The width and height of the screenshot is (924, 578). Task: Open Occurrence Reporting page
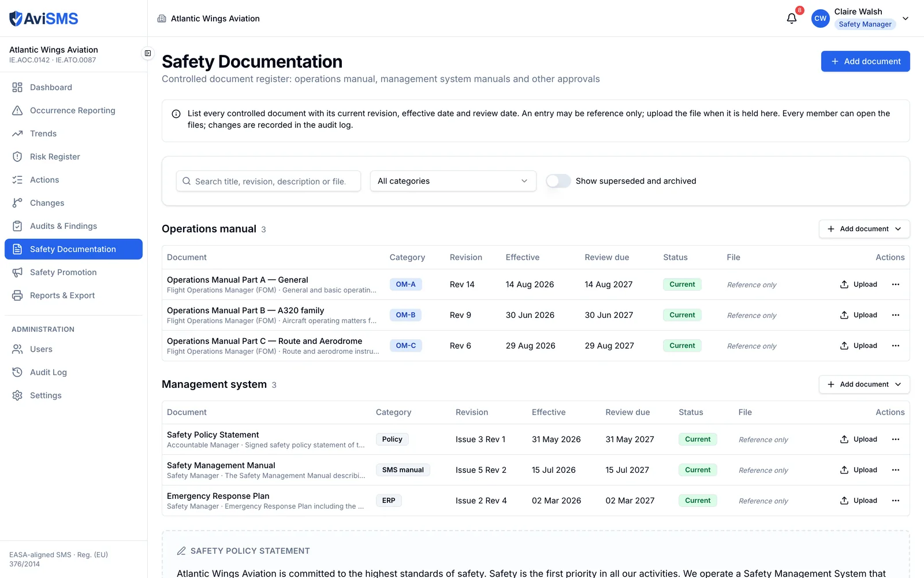73,110
